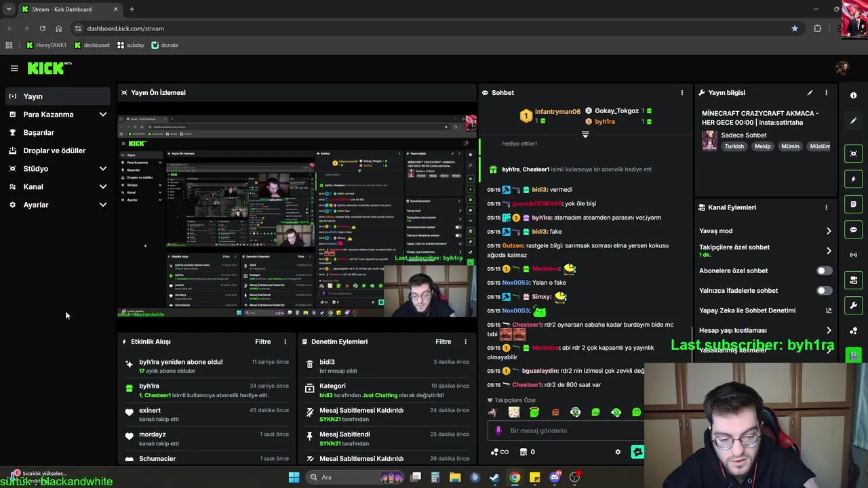Open Yavaş mod chevron
The width and height of the screenshot is (868, 488).
click(x=829, y=231)
